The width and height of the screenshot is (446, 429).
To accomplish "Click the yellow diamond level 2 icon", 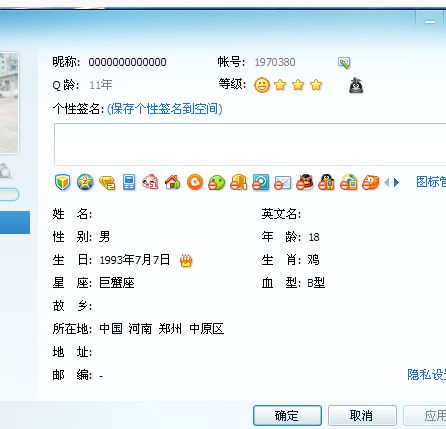I will (x=107, y=183).
